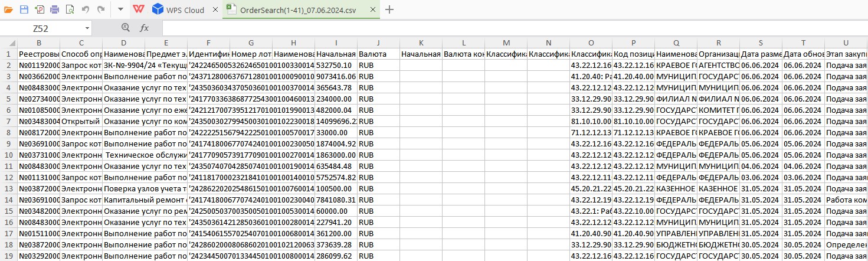Select column D header
This screenshot has height=261, width=868.
[123, 43]
